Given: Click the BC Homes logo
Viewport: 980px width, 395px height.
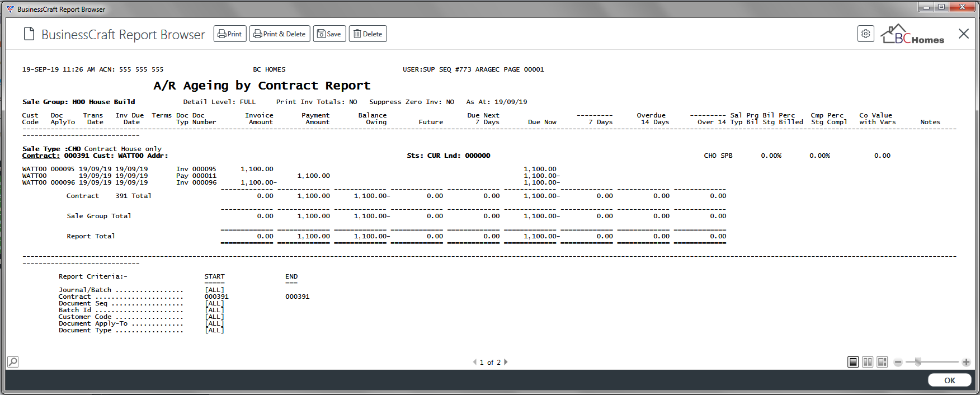Looking at the screenshot, I should (912, 34).
